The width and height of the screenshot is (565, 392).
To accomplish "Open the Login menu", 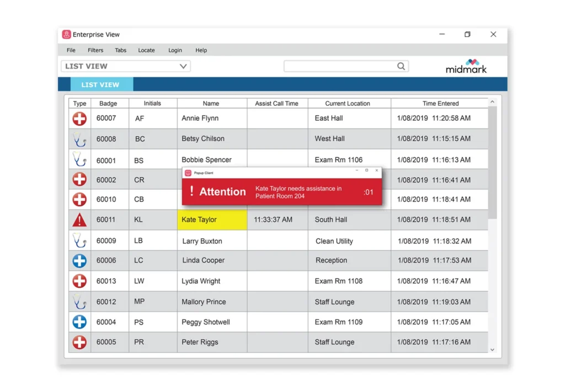I will 175,50.
